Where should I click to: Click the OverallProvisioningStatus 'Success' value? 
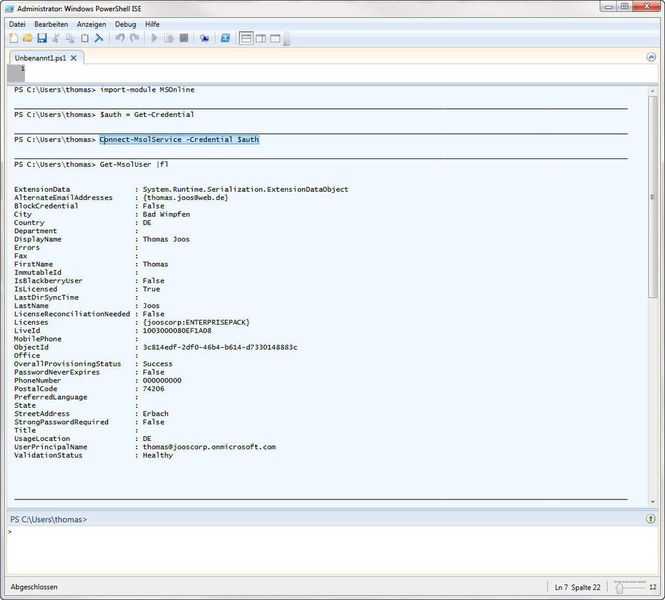(158, 364)
